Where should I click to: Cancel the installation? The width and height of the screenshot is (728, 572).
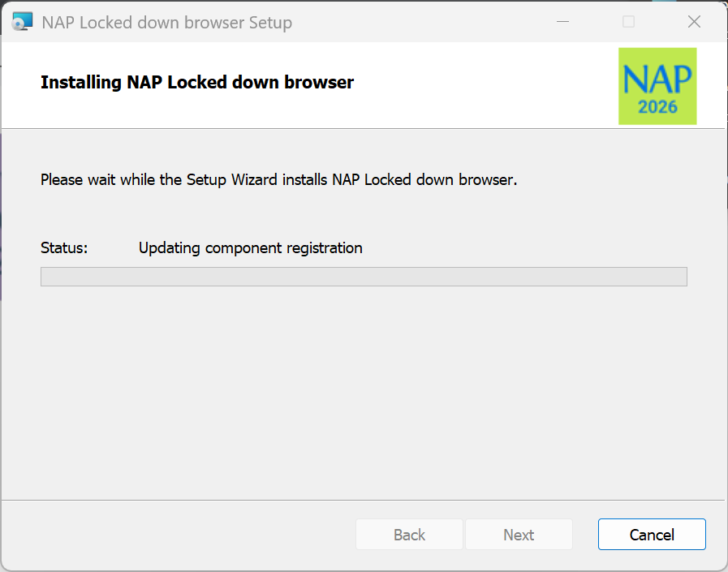[x=652, y=535]
